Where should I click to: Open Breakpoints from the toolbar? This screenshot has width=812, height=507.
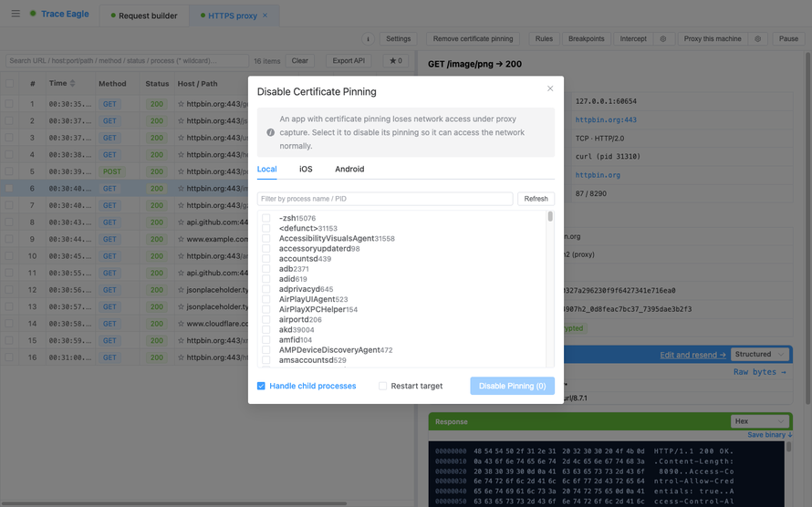[587, 39]
